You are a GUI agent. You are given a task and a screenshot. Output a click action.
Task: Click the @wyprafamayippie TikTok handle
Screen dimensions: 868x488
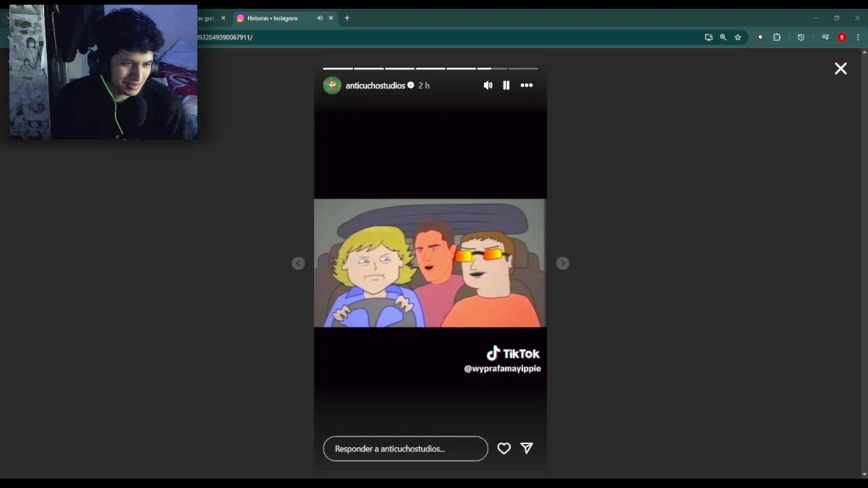tap(502, 369)
